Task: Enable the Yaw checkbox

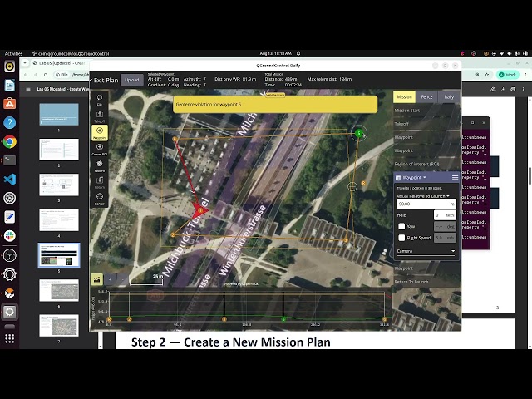Action: click(x=401, y=226)
